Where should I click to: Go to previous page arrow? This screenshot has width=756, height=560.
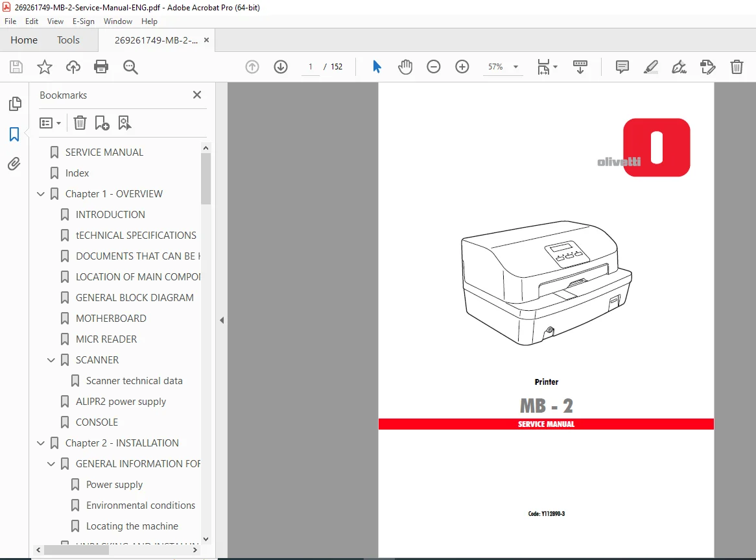click(252, 67)
